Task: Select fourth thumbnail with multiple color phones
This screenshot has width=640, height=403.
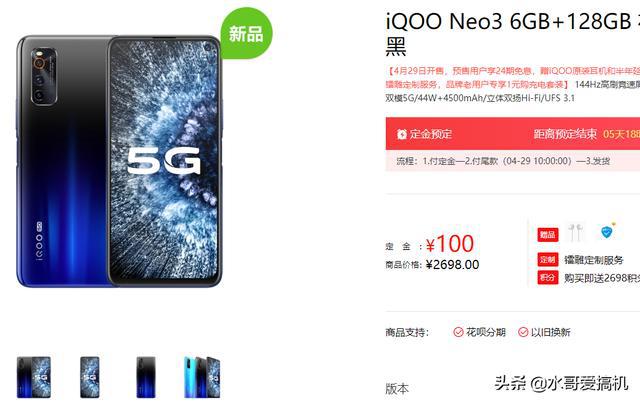Action: point(202,377)
